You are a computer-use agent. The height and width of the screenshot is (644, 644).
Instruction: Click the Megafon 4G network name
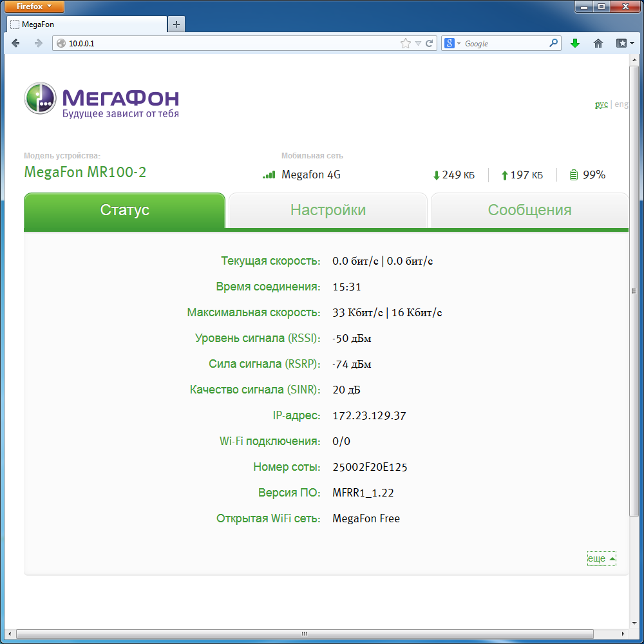click(311, 175)
